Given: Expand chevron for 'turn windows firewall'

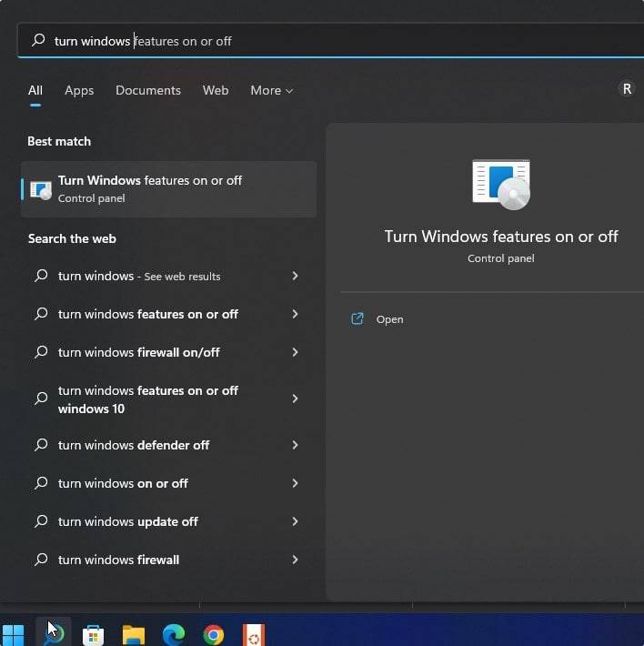Looking at the screenshot, I should [295, 560].
